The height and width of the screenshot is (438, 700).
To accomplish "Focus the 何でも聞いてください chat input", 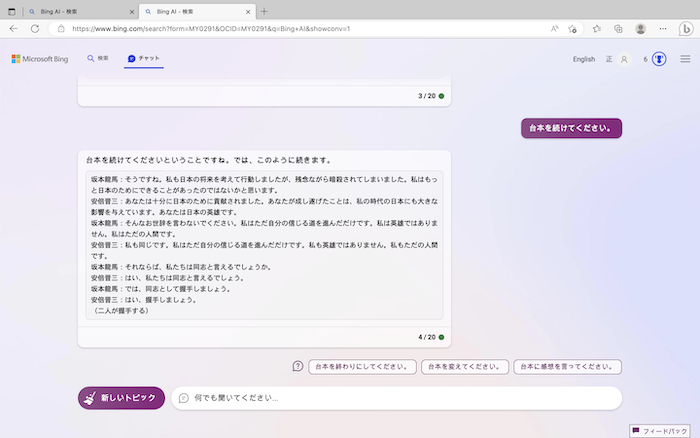I will pyautogui.click(x=400, y=398).
